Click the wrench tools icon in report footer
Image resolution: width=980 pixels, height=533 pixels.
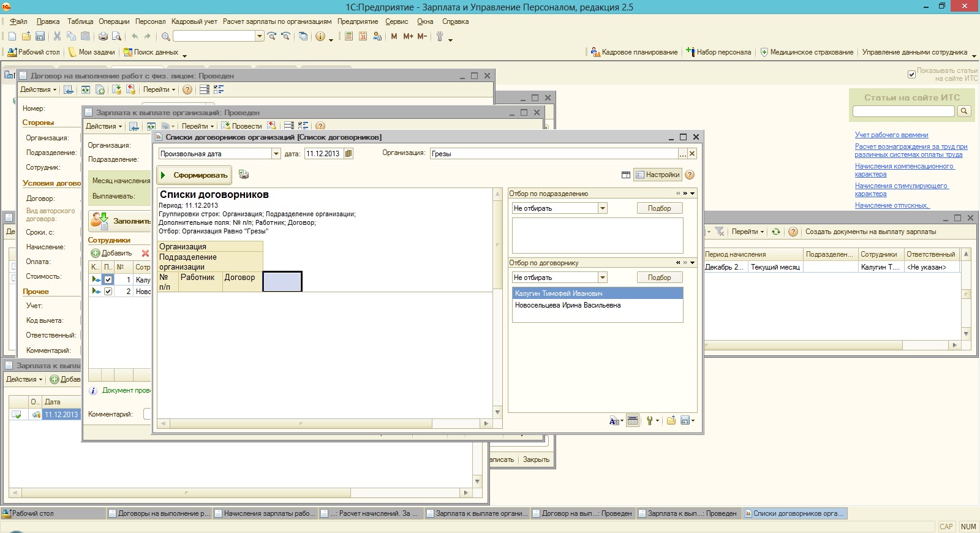click(650, 420)
